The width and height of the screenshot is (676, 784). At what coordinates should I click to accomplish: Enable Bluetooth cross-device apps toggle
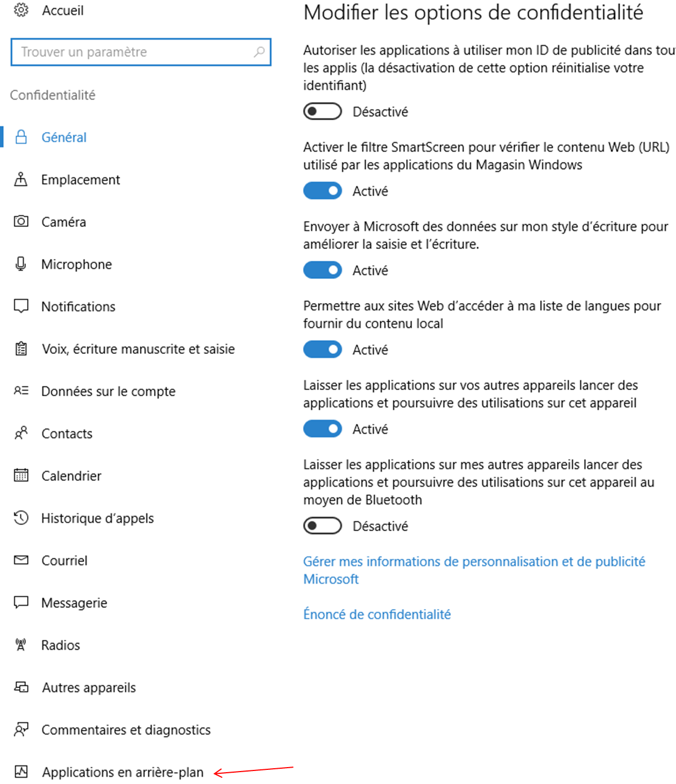[322, 525]
